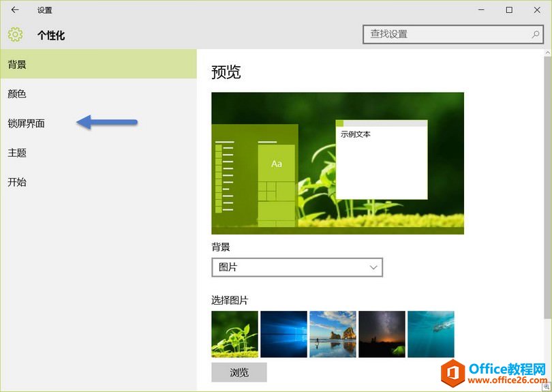Screen dimensions: 552x392
Task: Click the 选择图片 label
Action: tap(230, 300)
